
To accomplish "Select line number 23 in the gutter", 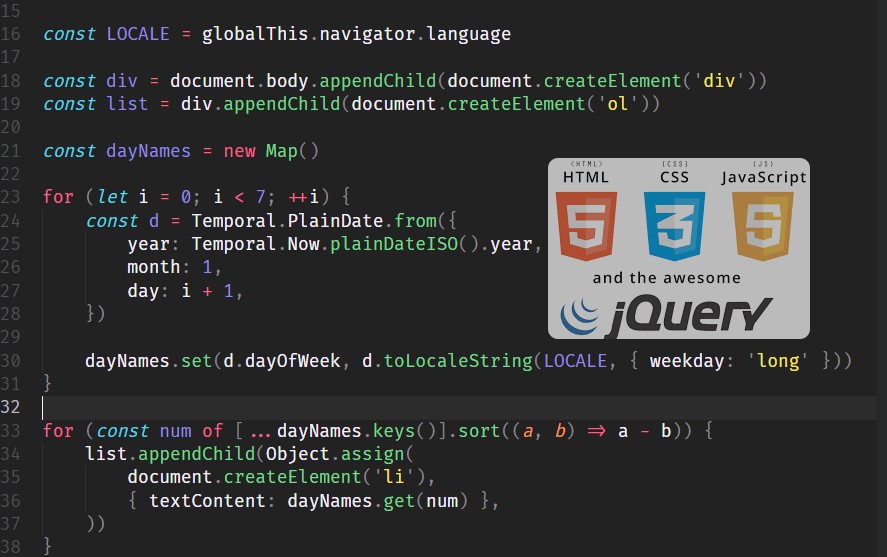I will coord(11,197).
